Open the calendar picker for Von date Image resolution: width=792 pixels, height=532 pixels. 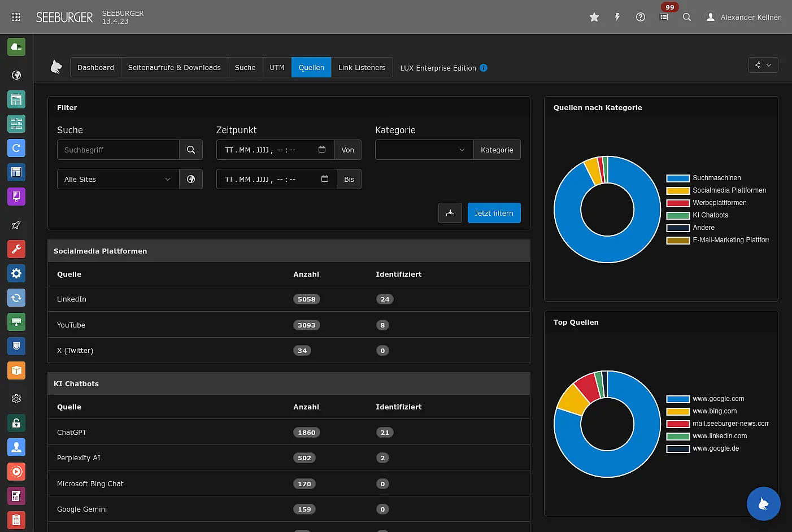tap(322, 150)
